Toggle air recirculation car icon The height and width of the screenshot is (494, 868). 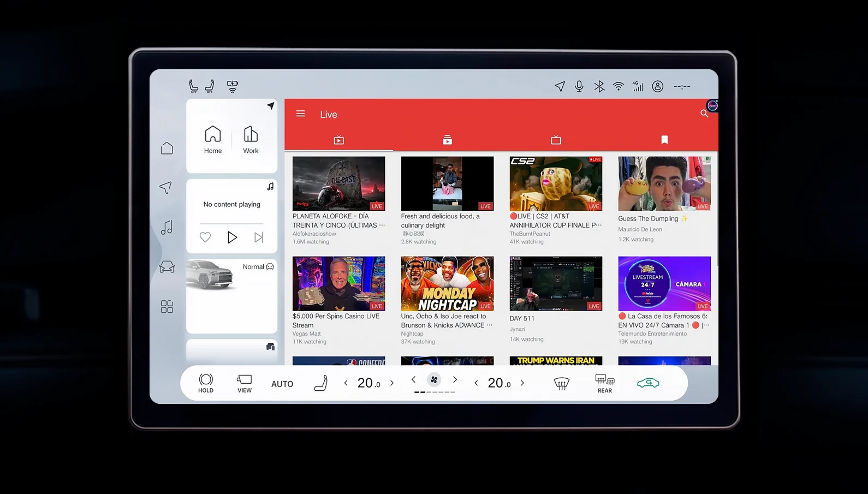648,383
